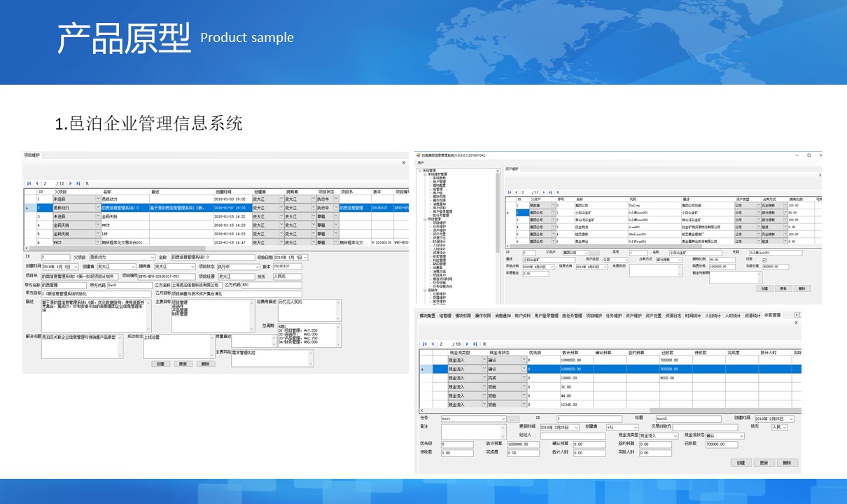Go to previous record in 资产维护 navigator
Screen dimensions: 847x504
click(x=516, y=192)
